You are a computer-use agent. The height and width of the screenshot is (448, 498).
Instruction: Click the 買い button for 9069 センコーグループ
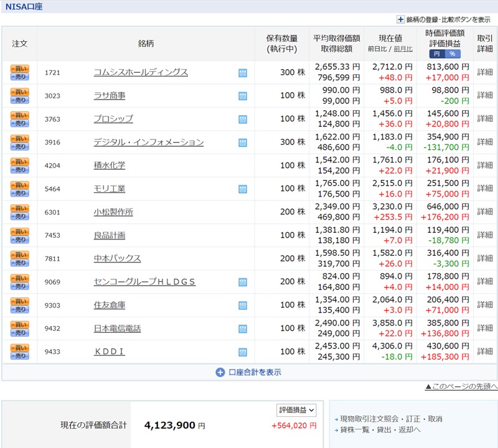pos(20,278)
